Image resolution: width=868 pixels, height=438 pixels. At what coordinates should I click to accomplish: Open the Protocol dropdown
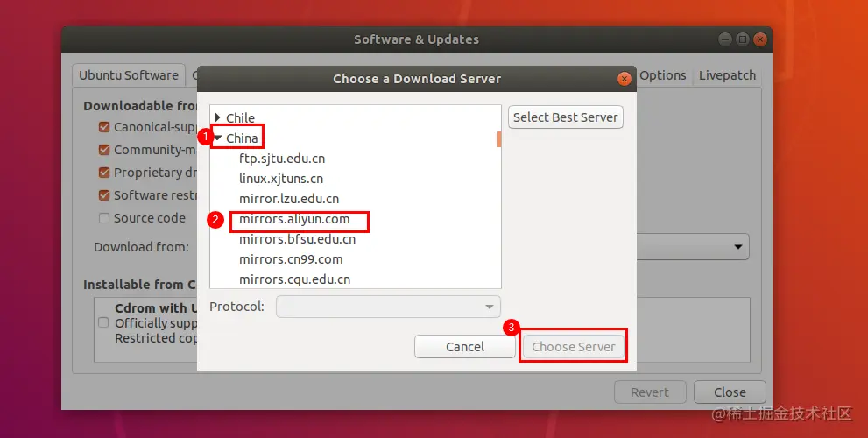point(388,307)
